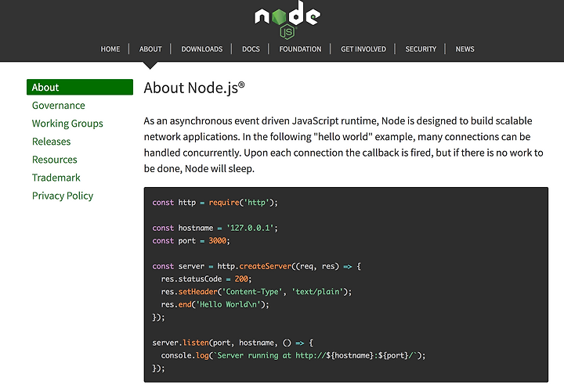
Task: Click the Node.js logo
Action: coord(287,19)
